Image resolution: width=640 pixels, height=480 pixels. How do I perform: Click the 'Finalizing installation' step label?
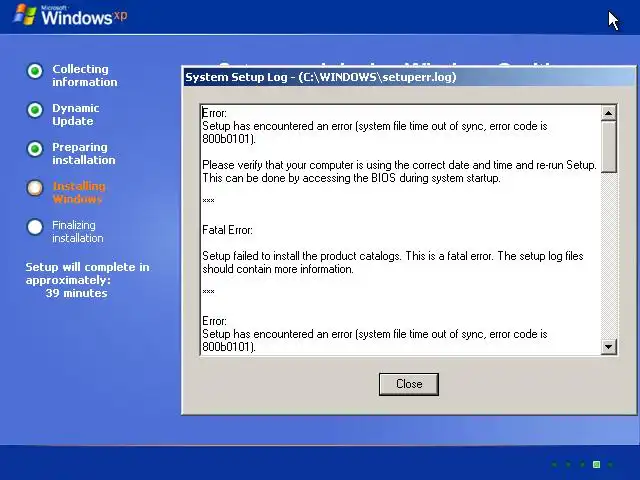click(x=78, y=231)
